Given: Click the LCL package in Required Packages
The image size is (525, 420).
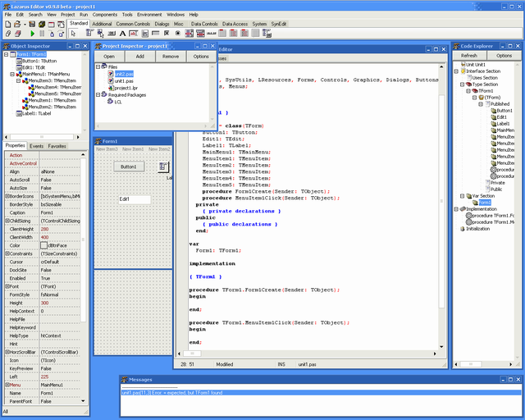Looking at the screenshot, I should pos(118,102).
